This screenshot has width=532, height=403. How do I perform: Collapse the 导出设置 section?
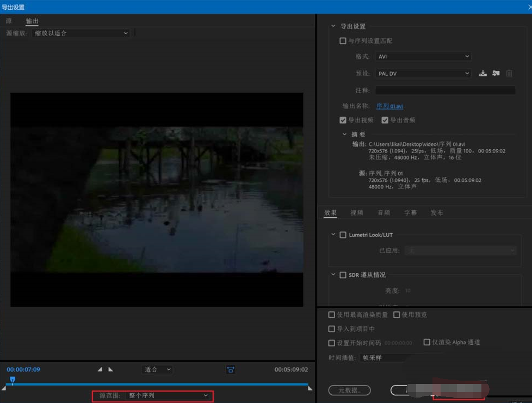(x=333, y=26)
